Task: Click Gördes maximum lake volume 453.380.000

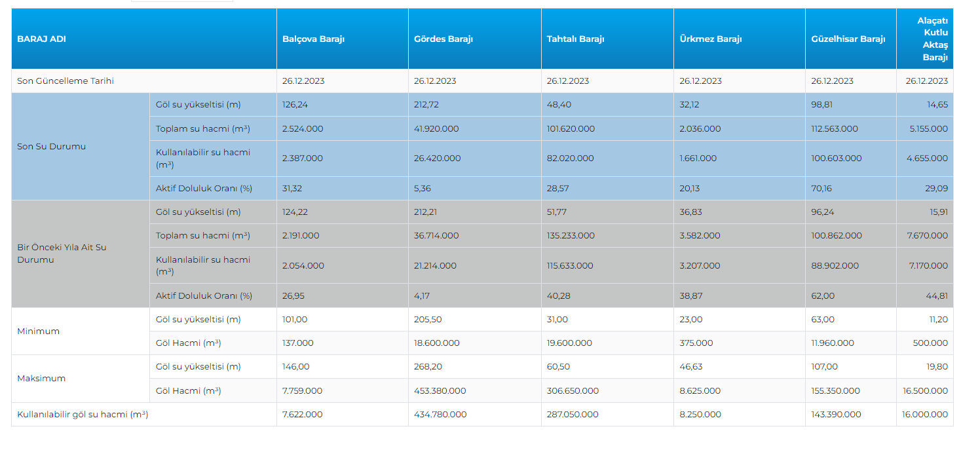Action: click(440, 391)
